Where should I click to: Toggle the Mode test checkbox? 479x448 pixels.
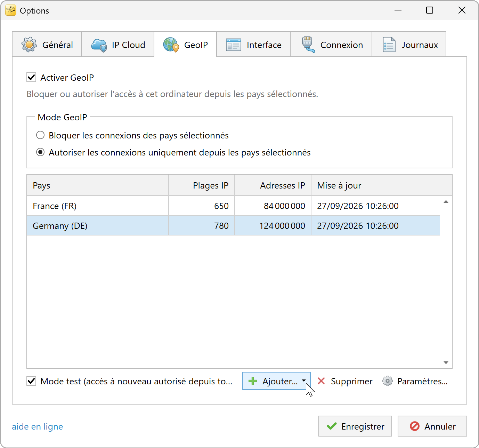coord(31,381)
